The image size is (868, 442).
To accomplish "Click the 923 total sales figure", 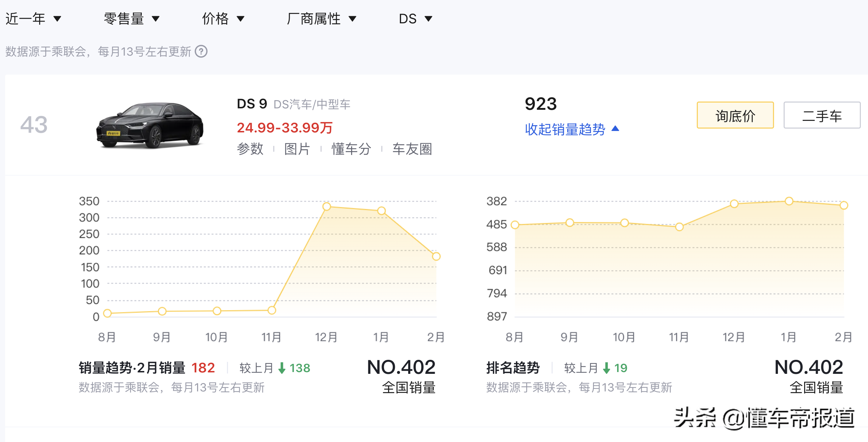I will point(541,104).
